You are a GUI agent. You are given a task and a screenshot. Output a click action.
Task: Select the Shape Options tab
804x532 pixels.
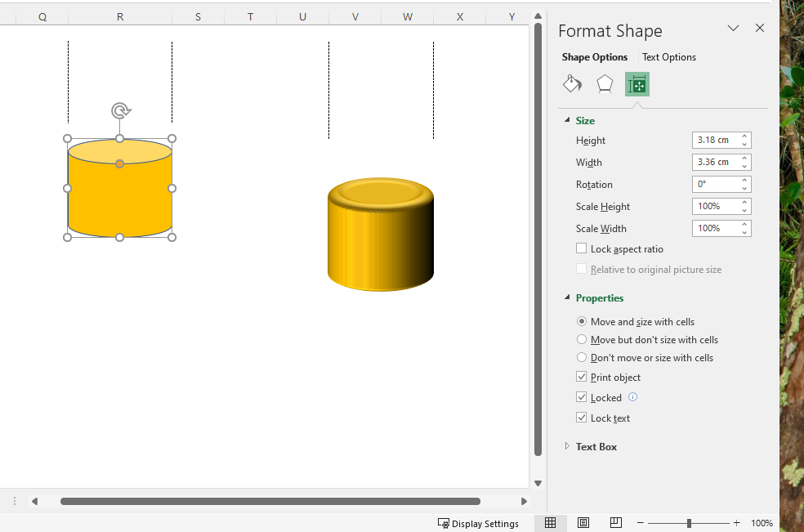595,57
